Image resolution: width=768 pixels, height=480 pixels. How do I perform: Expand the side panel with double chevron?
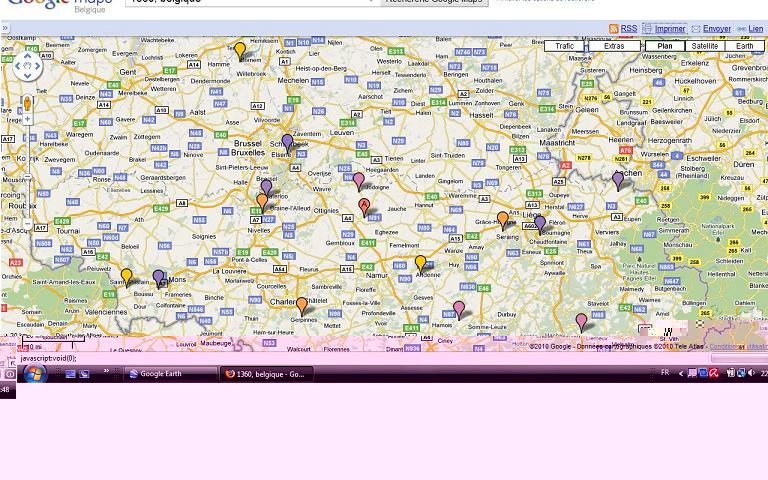click(5, 28)
